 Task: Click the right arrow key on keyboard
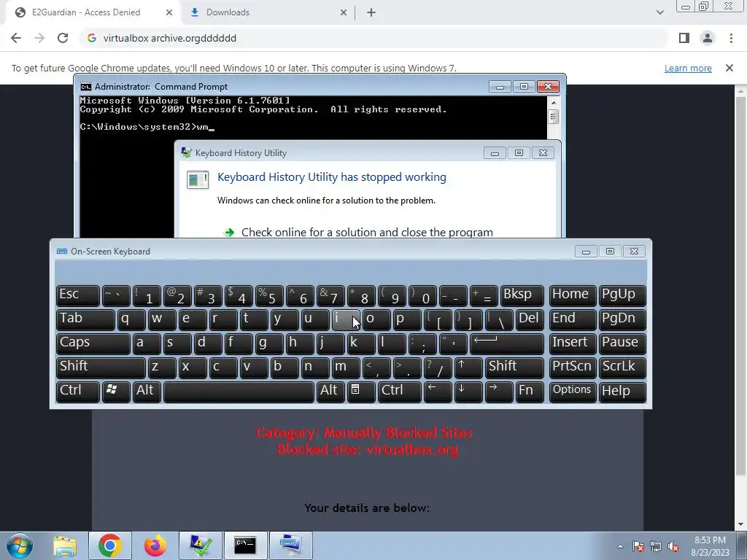pos(499,392)
